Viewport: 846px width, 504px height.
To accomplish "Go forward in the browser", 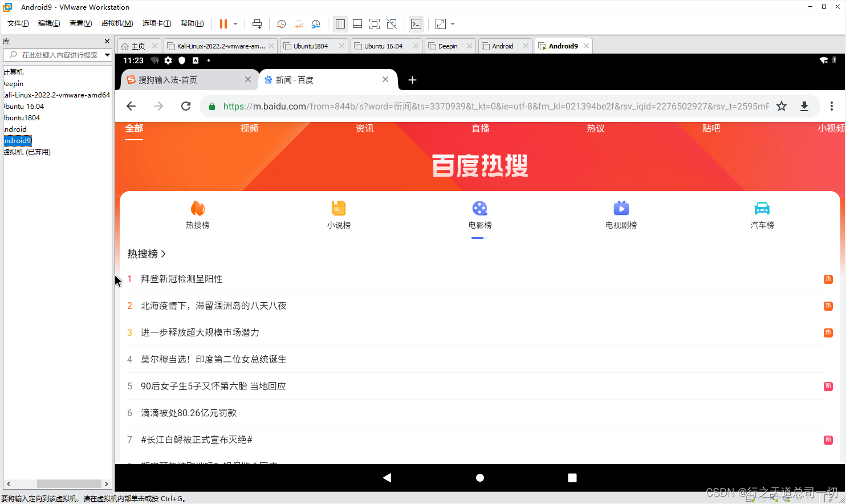I will (x=158, y=106).
